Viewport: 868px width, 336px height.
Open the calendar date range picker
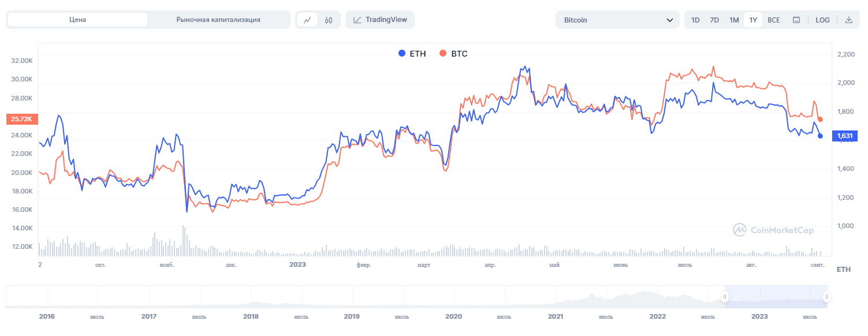796,20
